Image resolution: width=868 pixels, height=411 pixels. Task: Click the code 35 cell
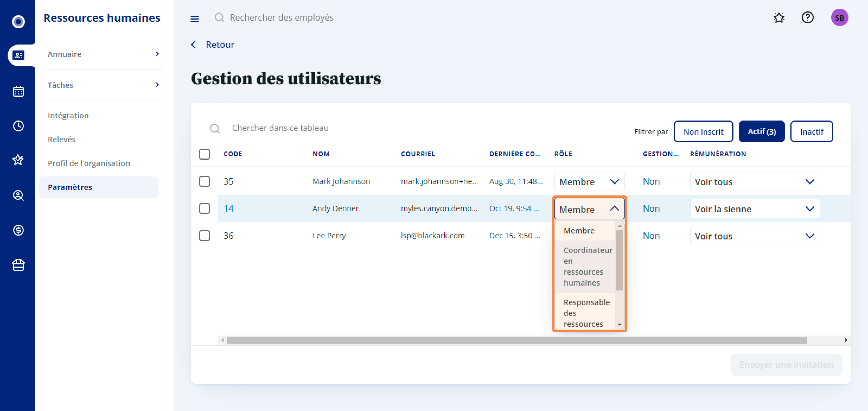point(228,181)
